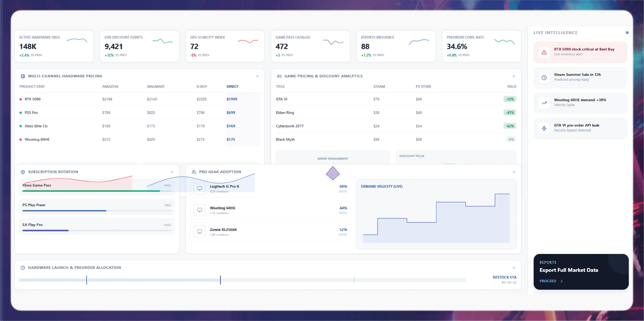This screenshot has height=321, width=644.
Task: Click the Game Pass Catalog sparkline
Action: pyautogui.click(x=333, y=42)
